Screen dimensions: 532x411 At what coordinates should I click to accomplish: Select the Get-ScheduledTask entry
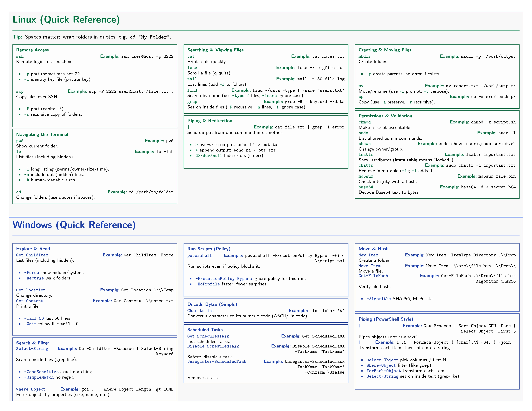tap(208, 336)
